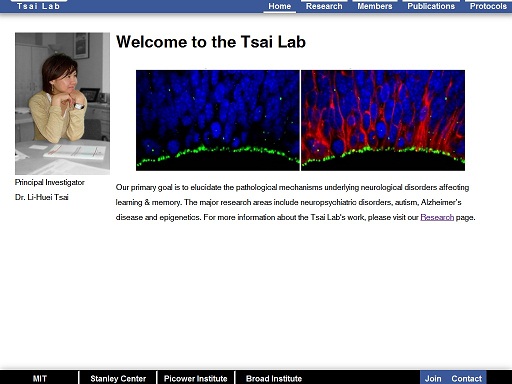Follow the Research link in the paragraph
This screenshot has width=512, height=384.
tap(437, 217)
